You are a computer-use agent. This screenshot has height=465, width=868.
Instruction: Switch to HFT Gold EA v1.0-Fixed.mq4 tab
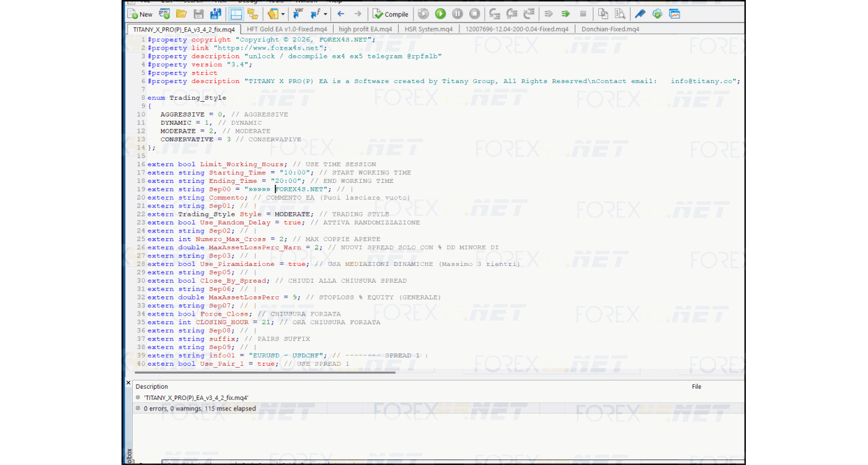coord(288,29)
